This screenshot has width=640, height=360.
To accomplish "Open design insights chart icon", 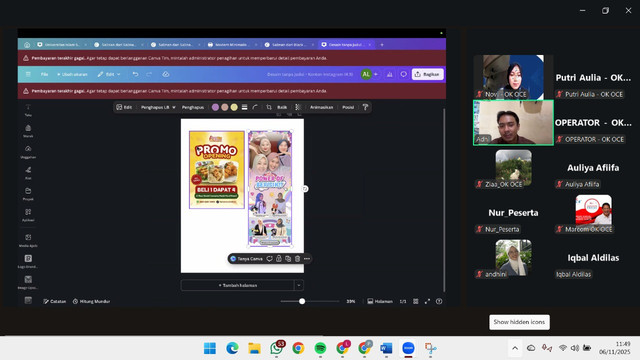I will click(390, 74).
